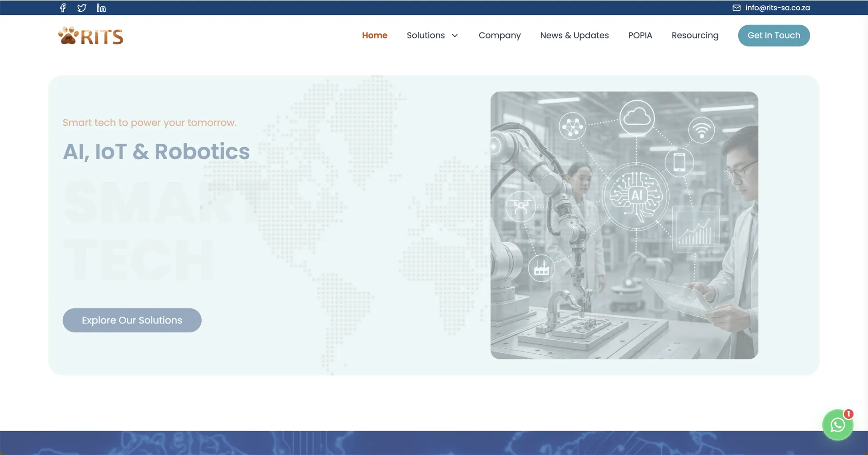This screenshot has height=455, width=868.
Task: Open the WhatsApp chat bubble
Action: click(837, 425)
